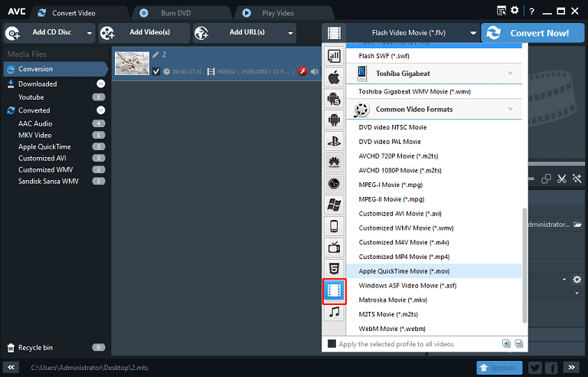Select Apple QuickTime Movie (*.mov) format
The height and width of the screenshot is (377, 588).
[434, 271]
